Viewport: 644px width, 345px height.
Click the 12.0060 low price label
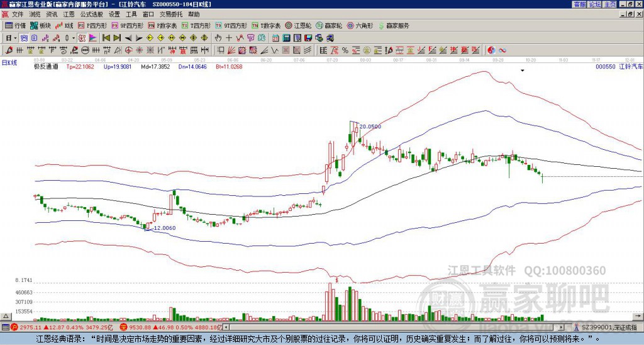click(165, 228)
